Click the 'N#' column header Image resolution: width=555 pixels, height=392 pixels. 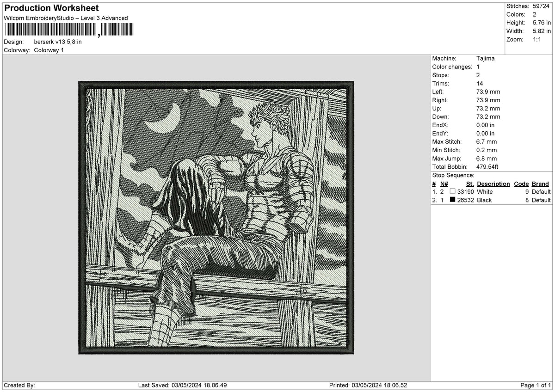click(x=444, y=184)
